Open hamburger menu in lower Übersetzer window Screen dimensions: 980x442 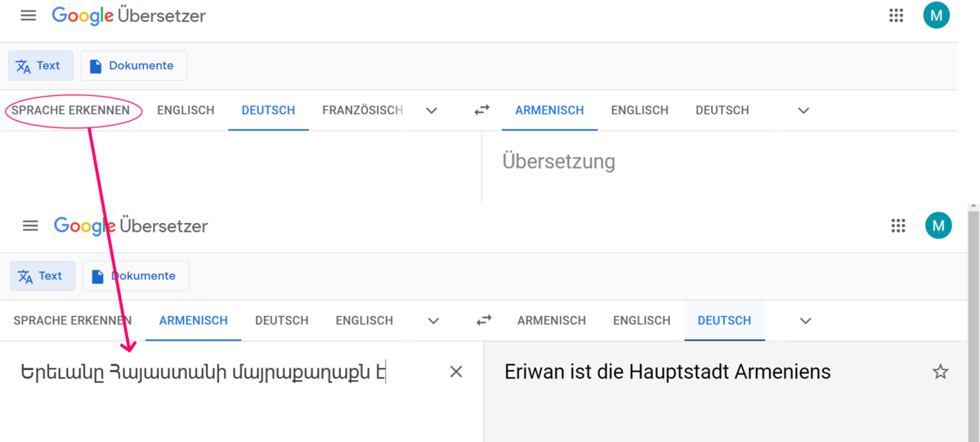pyautogui.click(x=30, y=225)
